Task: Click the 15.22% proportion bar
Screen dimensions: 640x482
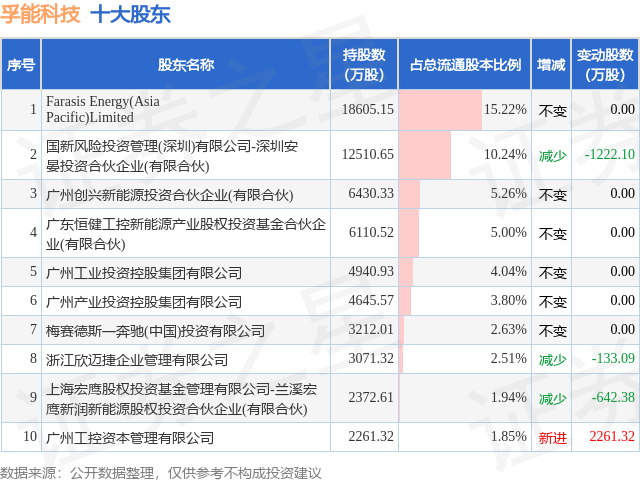Action: pyautogui.click(x=440, y=110)
